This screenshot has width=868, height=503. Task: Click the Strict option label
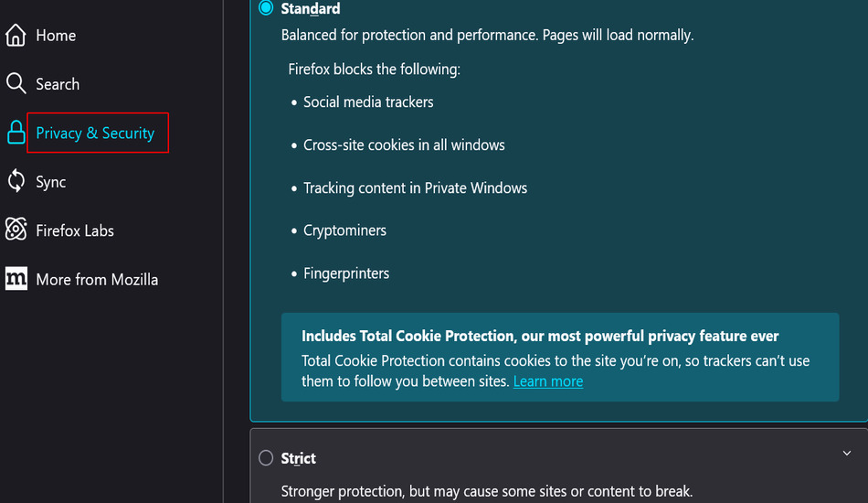click(299, 458)
